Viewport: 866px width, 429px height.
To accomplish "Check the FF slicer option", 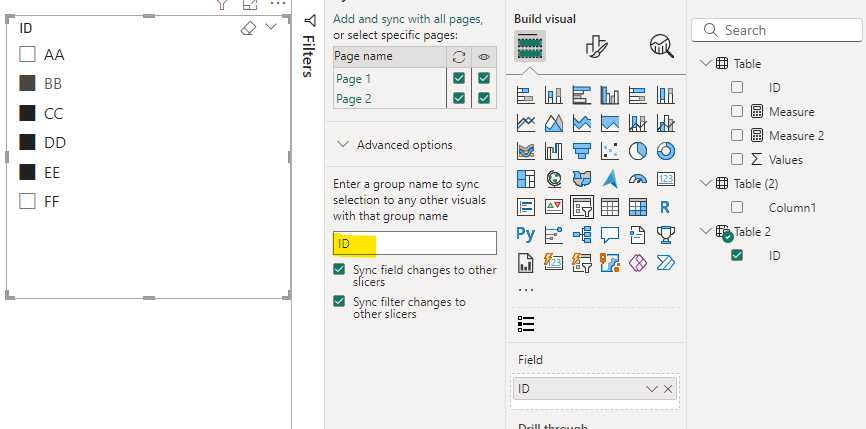I will 27,202.
